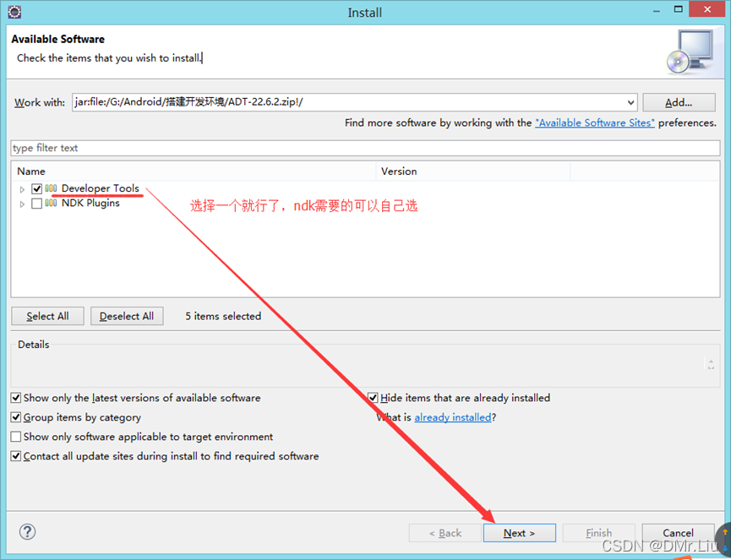
Task: Open the Work with dropdown arrow
Action: (630, 102)
